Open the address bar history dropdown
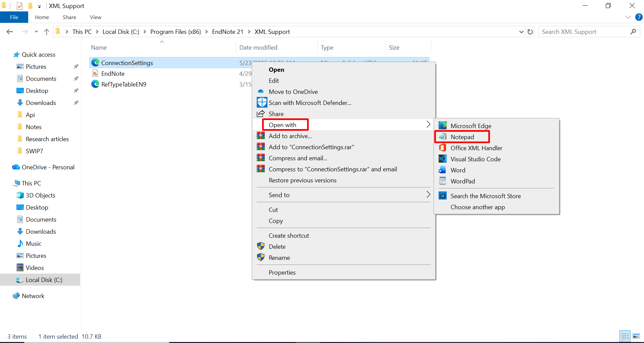This screenshot has width=644, height=343. coord(521,32)
